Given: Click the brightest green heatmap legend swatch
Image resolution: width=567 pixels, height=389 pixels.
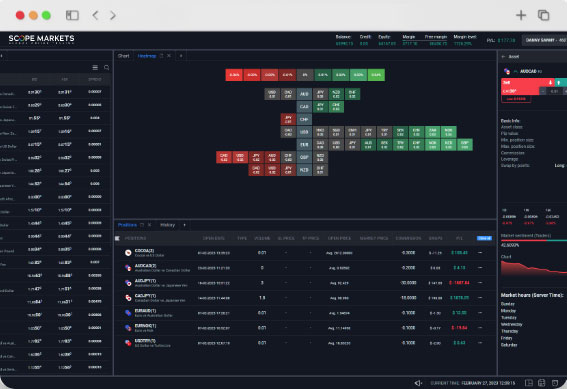Looking at the screenshot, I should point(376,75).
